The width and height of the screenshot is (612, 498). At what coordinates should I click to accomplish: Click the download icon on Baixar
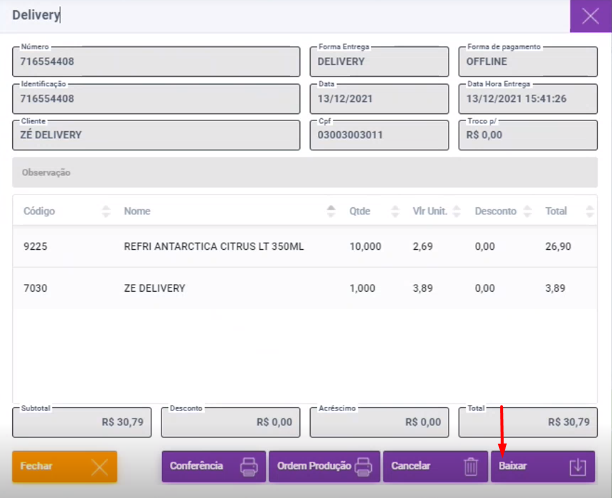point(578,467)
